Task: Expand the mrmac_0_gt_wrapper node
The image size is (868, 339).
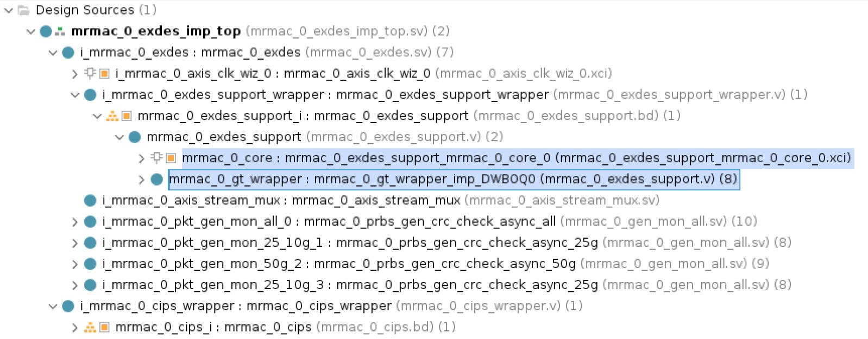Action: 141,180
